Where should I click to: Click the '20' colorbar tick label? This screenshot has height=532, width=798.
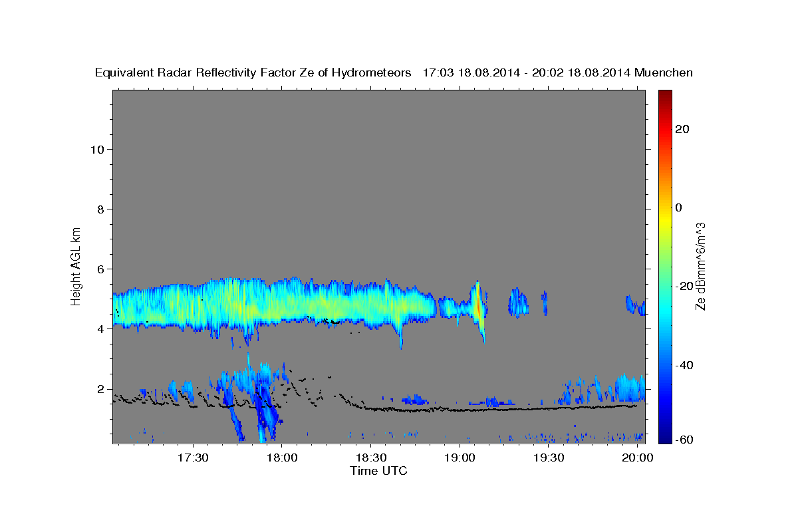(x=682, y=129)
